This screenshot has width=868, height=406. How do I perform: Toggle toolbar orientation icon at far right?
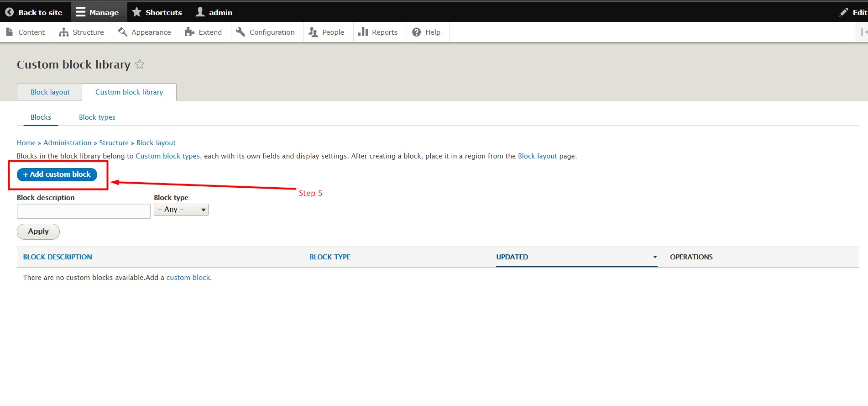point(863,32)
